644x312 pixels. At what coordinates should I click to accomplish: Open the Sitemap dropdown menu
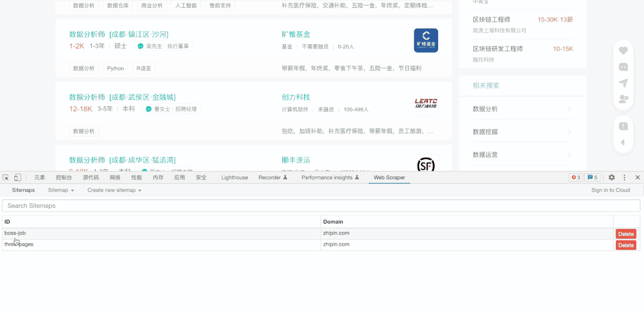pyautogui.click(x=61, y=190)
